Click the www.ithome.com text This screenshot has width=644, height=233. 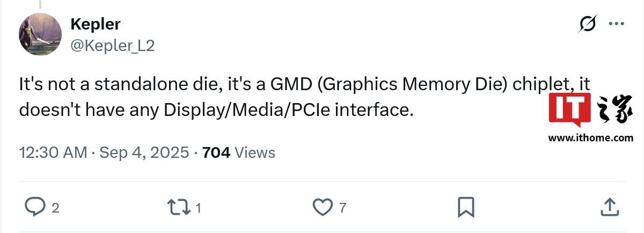590,138
